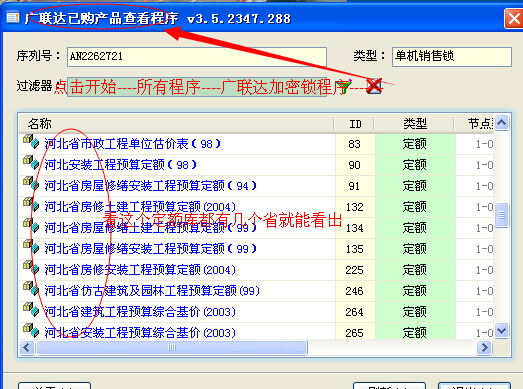The height and width of the screenshot is (389, 523).
Task: Select row 河北省房屋修缮安装工程预算定额(94)
Action: tap(256, 186)
